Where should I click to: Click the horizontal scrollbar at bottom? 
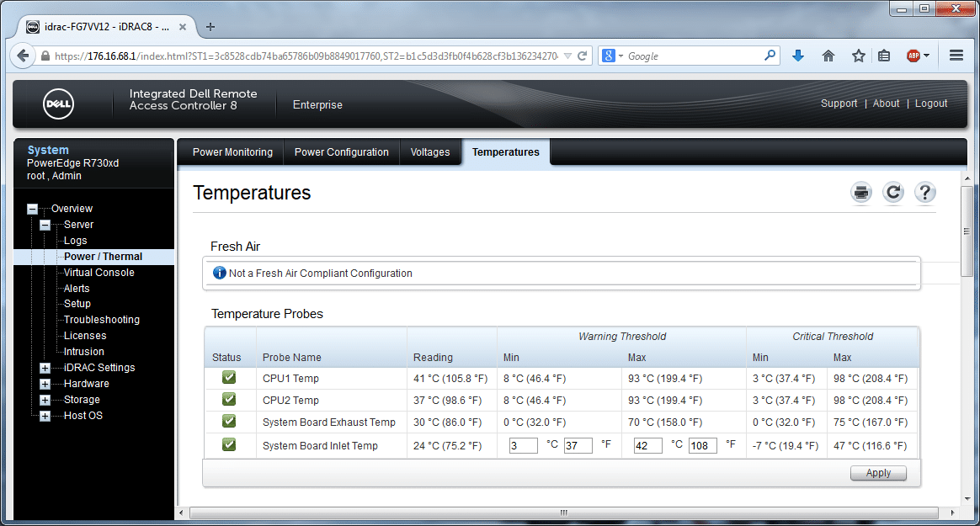564,513
